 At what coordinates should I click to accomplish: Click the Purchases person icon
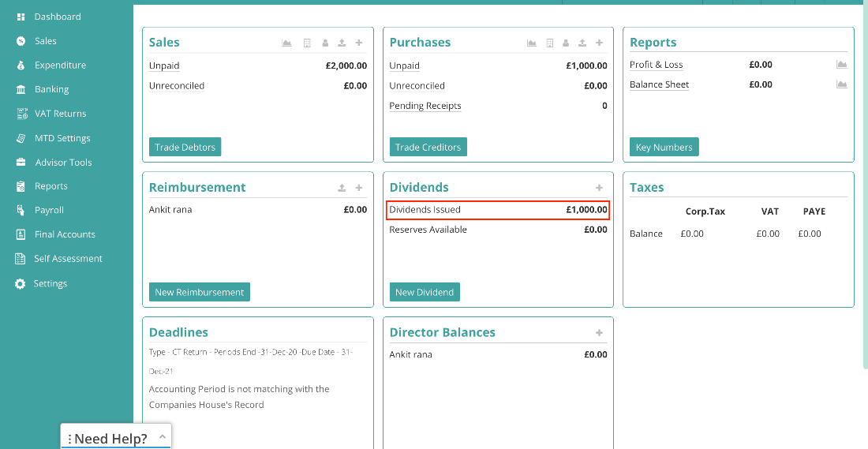point(566,43)
